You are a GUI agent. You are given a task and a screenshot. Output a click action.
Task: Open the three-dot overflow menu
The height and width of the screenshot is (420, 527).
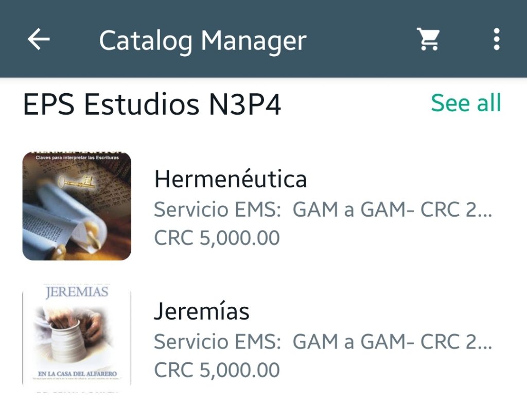coord(496,39)
